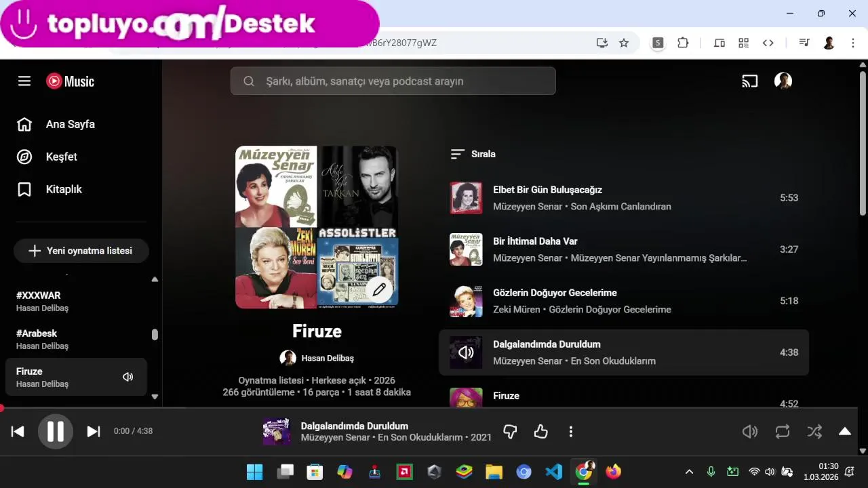Play Gözlerin Doğuyor Gecelerime song
Screen dimensions: 868x488
click(555, 293)
